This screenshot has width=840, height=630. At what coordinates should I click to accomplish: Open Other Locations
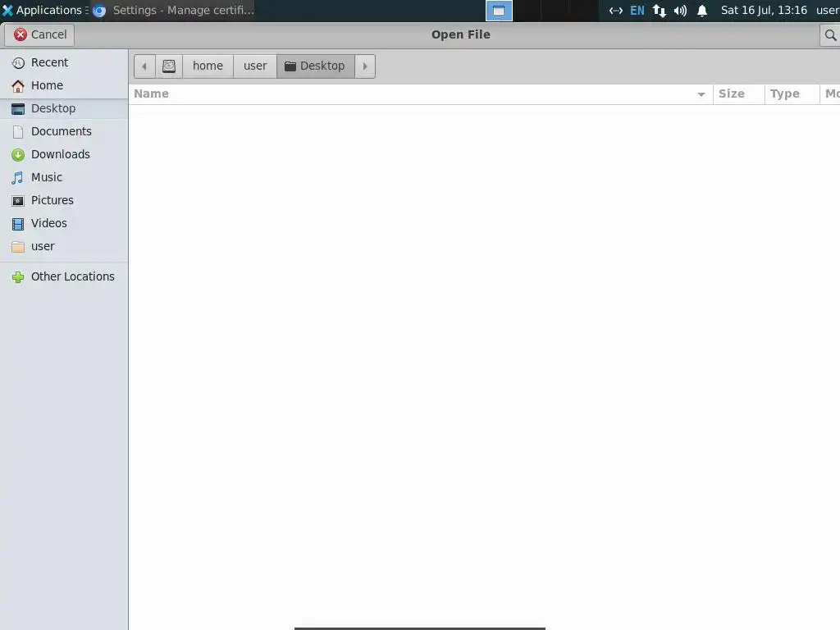click(64, 277)
